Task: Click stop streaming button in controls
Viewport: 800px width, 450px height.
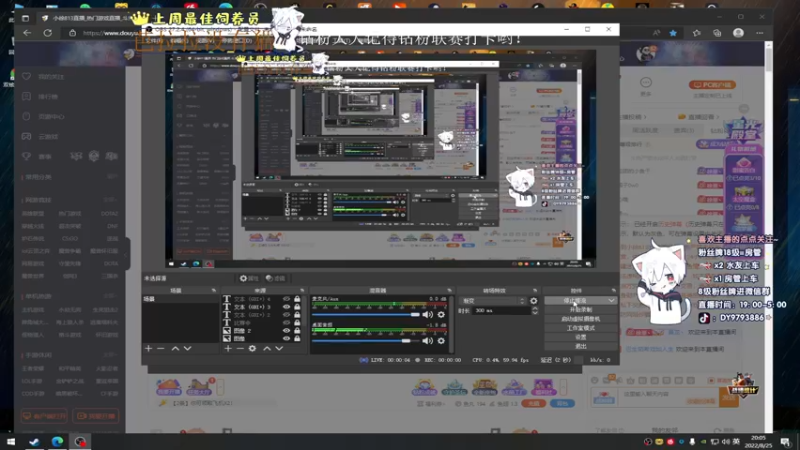Action: click(x=576, y=301)
